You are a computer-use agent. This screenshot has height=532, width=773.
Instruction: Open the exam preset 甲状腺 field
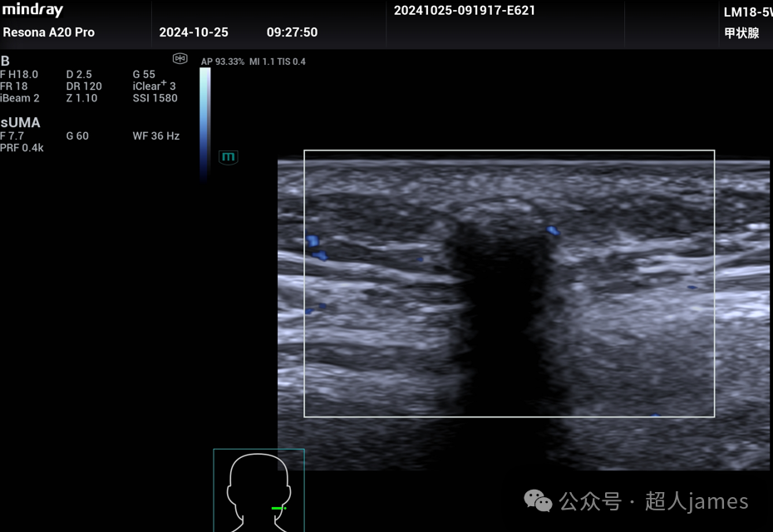pyautogui.click(x=741, y=33)
